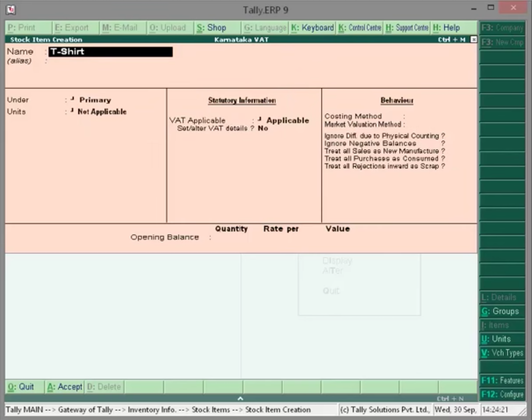The width and height of the screenshot is (532, 420).
Task: Click the alias input field
Action: coord(110,61)
